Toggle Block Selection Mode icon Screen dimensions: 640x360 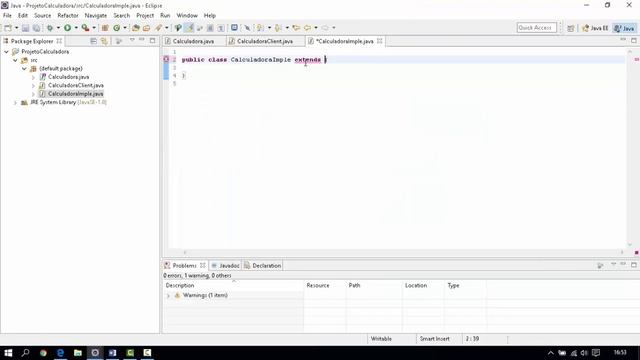click(x=210, y=28)
